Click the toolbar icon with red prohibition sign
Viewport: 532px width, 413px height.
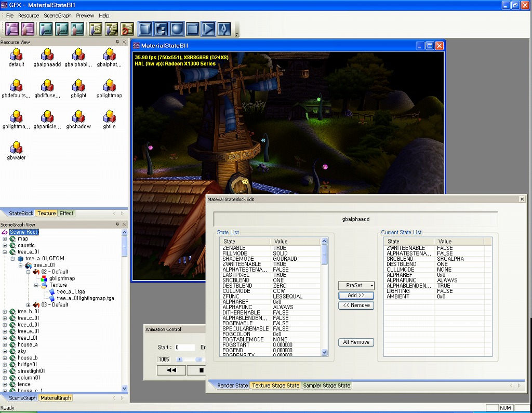coord(127,29)
